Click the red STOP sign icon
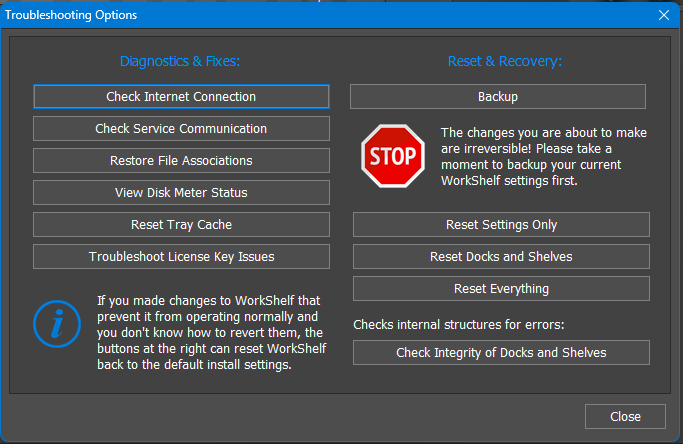This screenshot has width=683, height=444. (392, 157)
